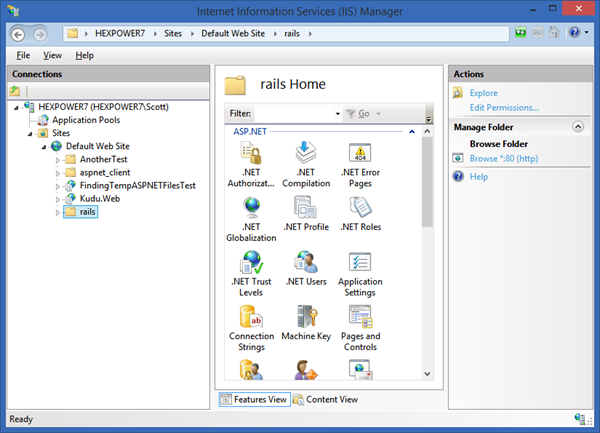Click Default Web Site in breadcrumb

click(x=233, y=34)
